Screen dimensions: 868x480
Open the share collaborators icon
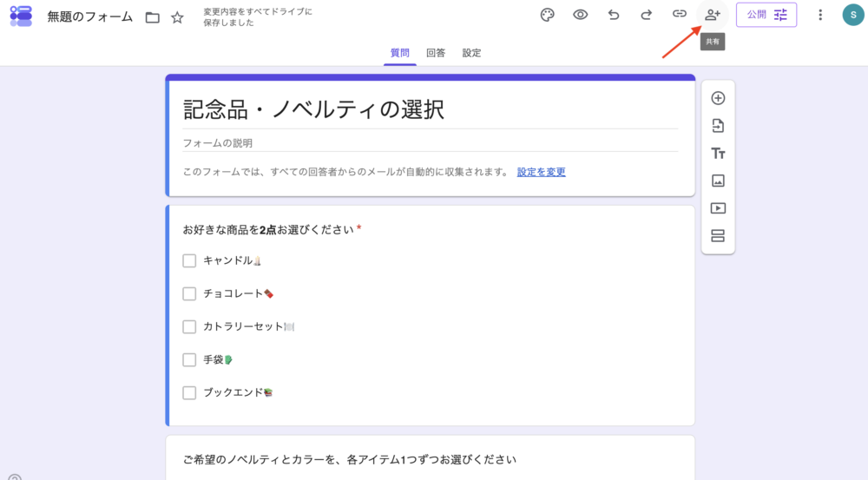pyautogui.click(x=713, y=15)
